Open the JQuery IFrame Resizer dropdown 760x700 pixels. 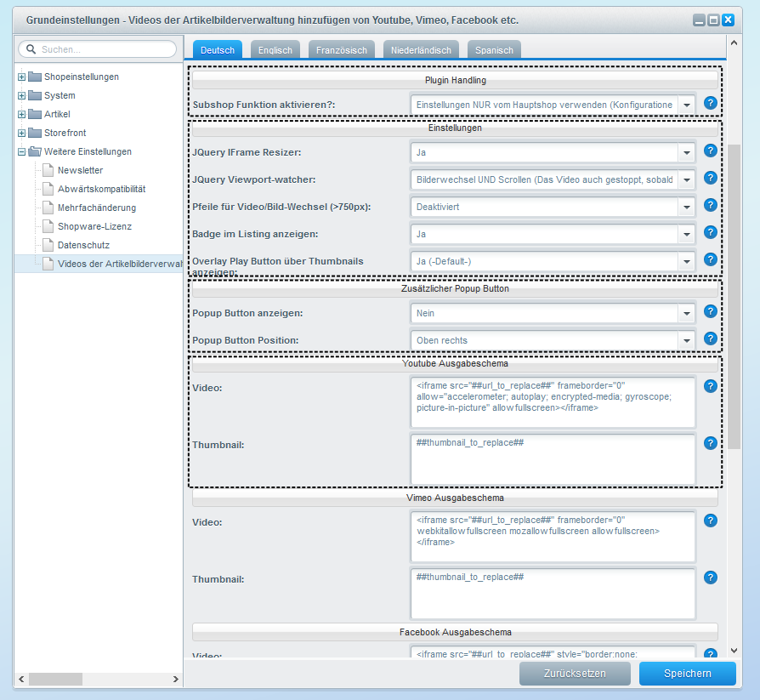click(687, 152)
